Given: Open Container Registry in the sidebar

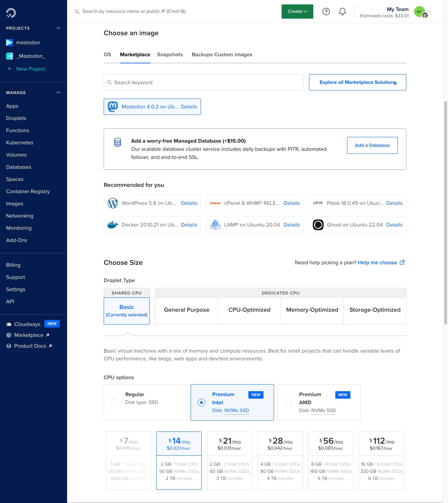Looking at the screenshot, I should point(28,191).
